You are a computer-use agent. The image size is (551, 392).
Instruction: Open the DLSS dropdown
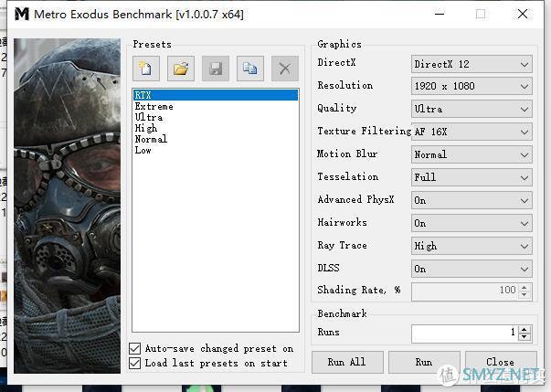(x=472, y=269)
